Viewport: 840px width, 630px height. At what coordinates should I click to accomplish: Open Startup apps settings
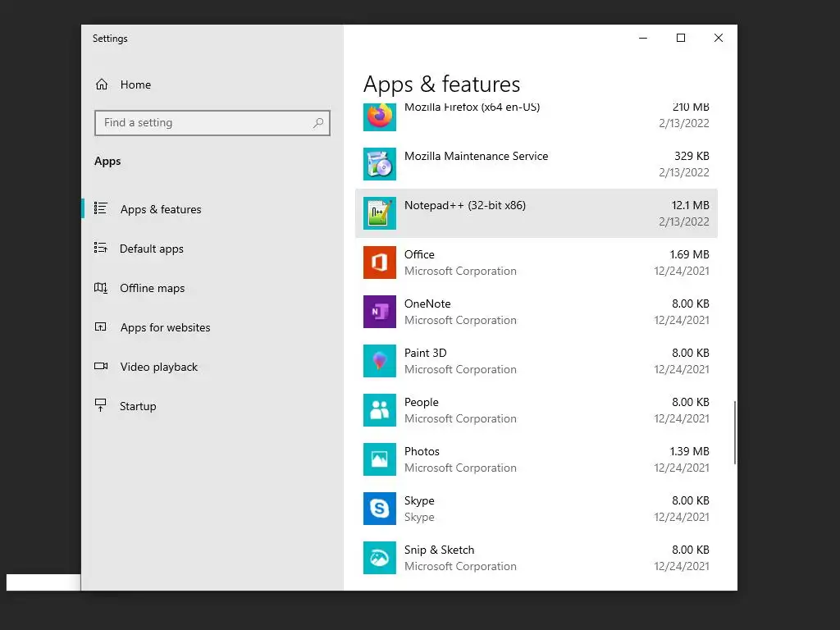212,406
